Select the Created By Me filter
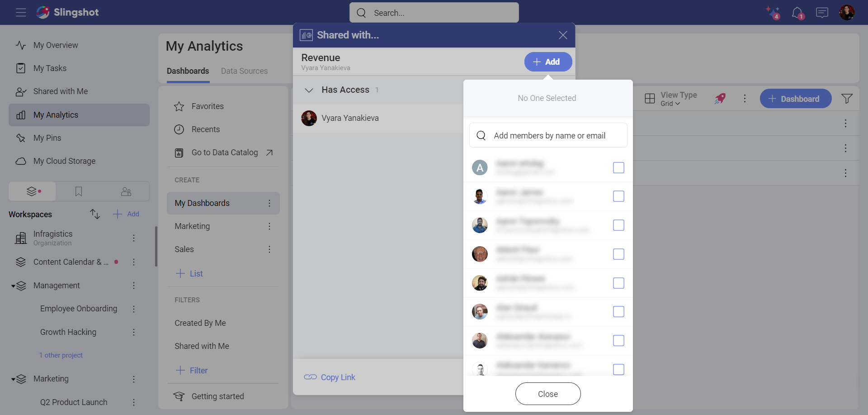868x415 pixels. tap(200, 323)
